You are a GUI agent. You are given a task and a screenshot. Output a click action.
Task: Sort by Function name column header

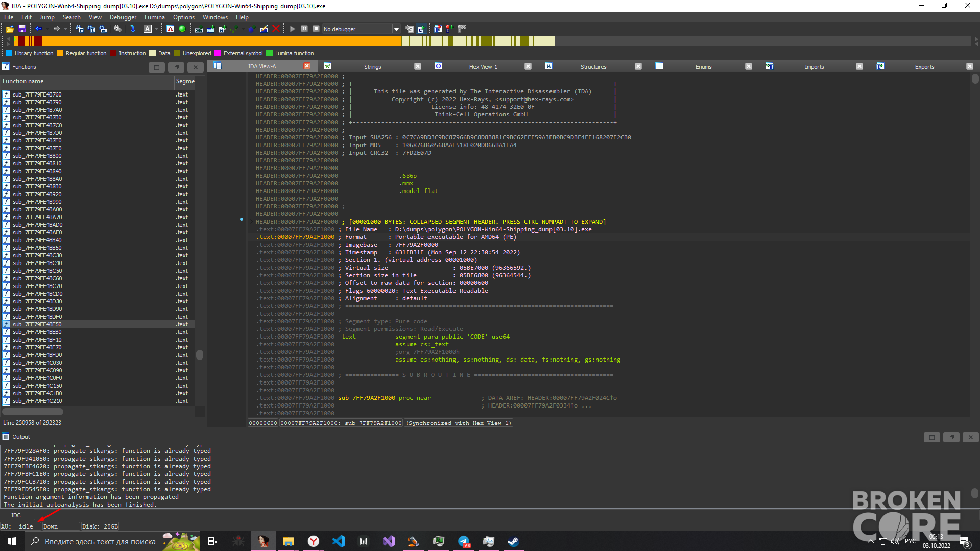[87, 81]
